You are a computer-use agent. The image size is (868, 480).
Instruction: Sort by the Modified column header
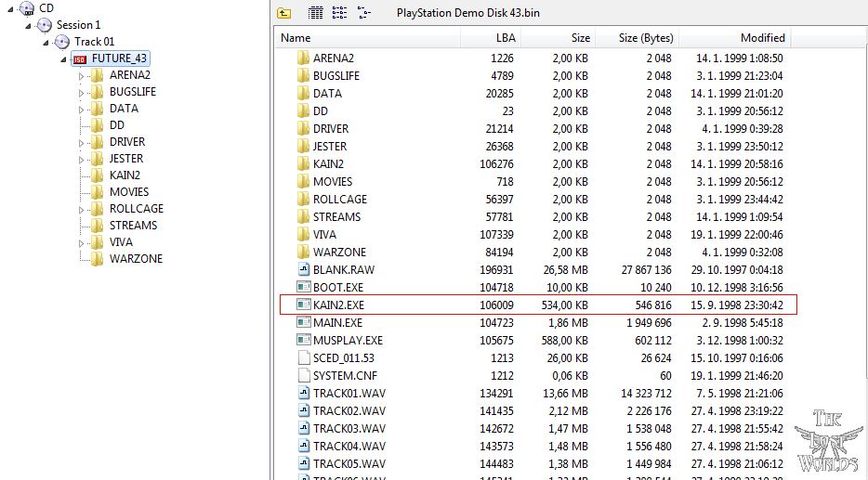[x=734, y=38]
